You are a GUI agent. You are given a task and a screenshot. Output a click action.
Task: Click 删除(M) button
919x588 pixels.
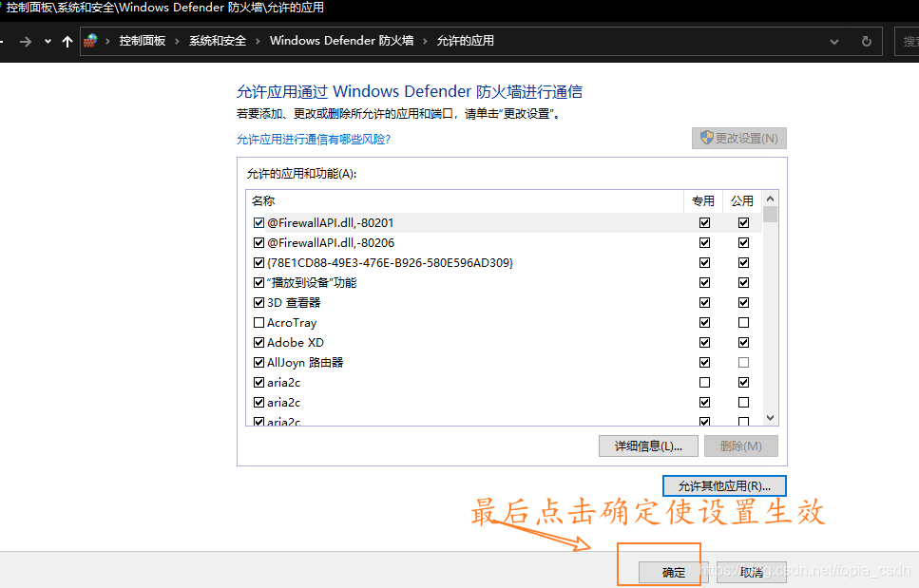click(741, 446)
